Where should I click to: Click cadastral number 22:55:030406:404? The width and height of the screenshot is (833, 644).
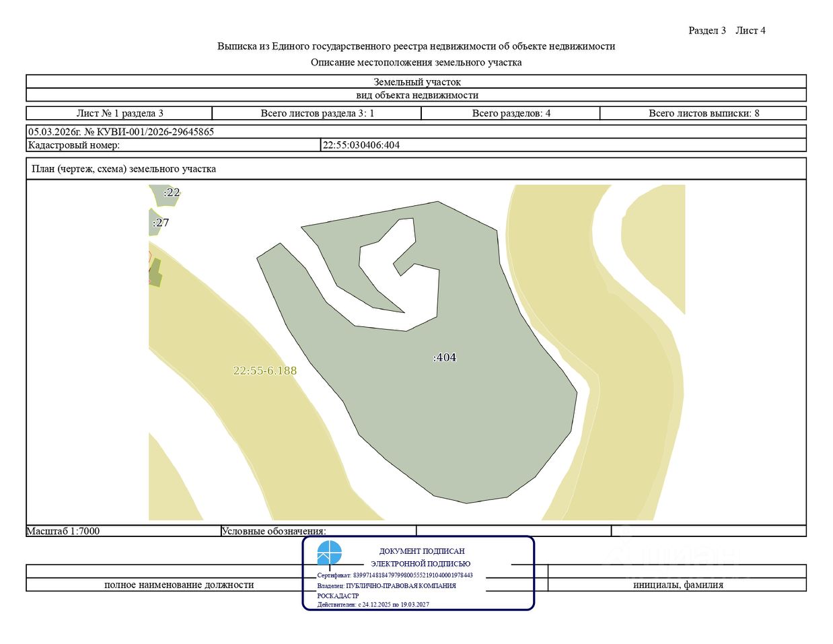(361, 145)
